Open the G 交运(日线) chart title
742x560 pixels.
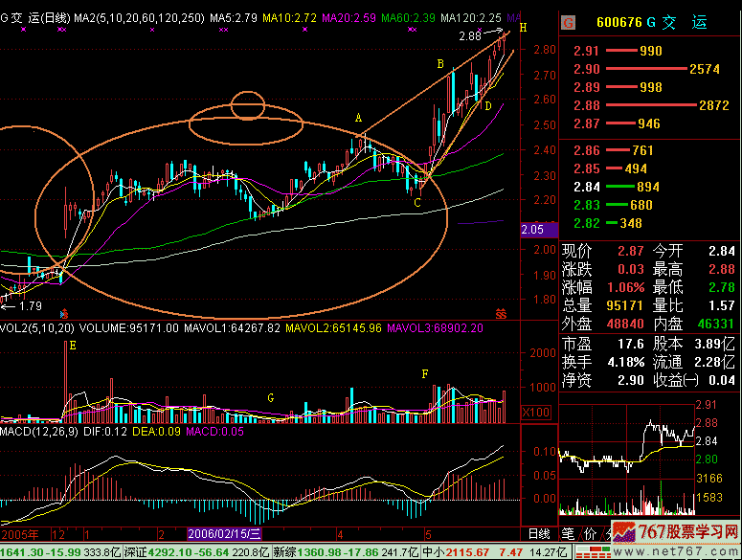35,17
